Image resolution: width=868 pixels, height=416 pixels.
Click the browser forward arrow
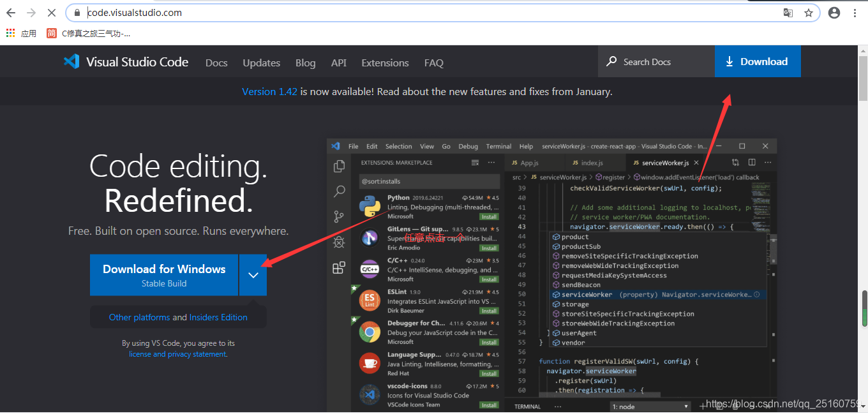(31, 13)
